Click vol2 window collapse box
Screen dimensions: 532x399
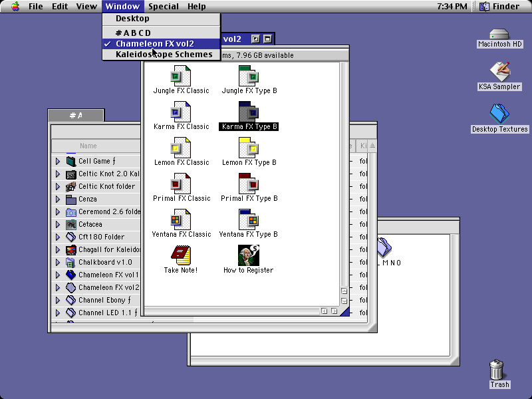(x=268, y=39)
